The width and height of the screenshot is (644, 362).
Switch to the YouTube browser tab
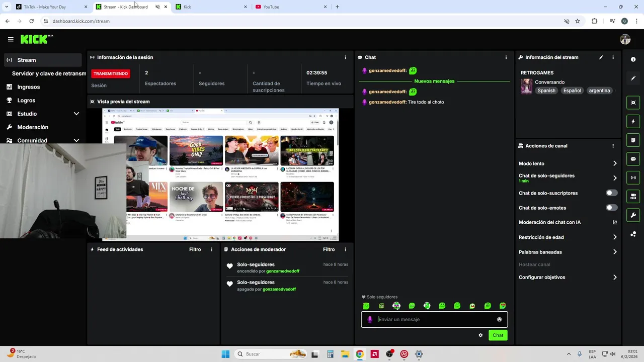tap(291, 7)
